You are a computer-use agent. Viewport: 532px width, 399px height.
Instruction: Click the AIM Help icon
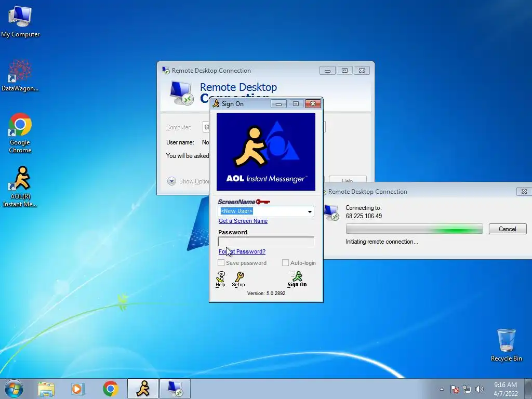[220, 279]
